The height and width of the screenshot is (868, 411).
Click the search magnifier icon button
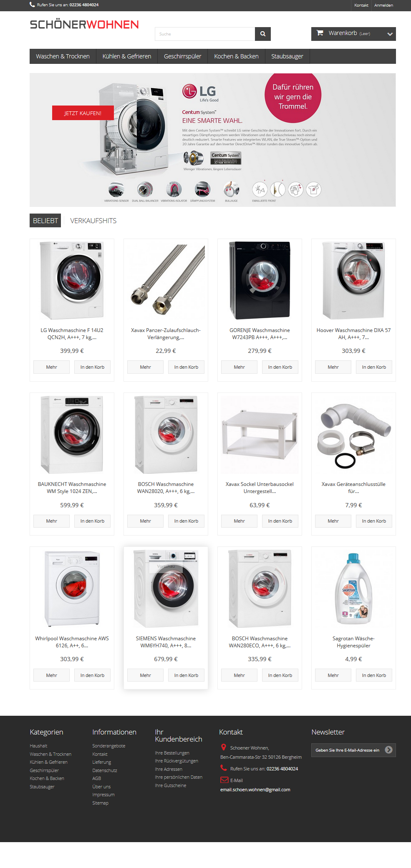263,34
